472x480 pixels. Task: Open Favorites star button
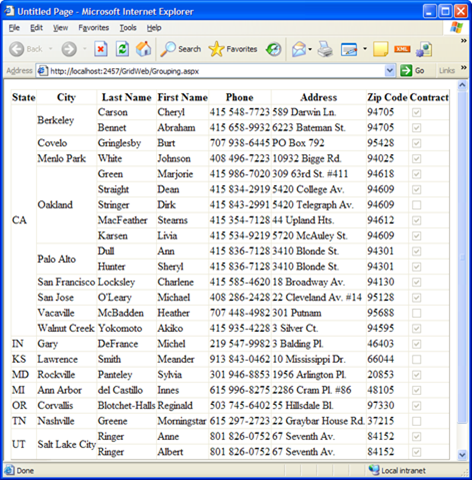click(233, 49)
